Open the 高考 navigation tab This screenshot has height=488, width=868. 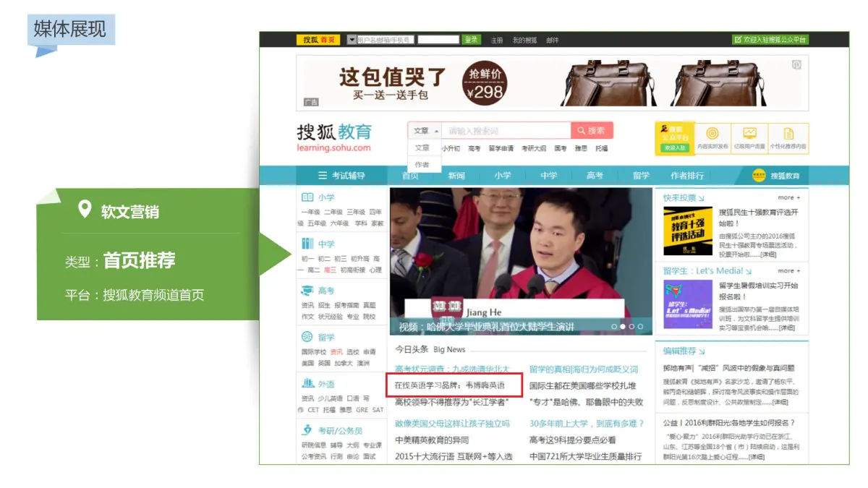(595, 176)
